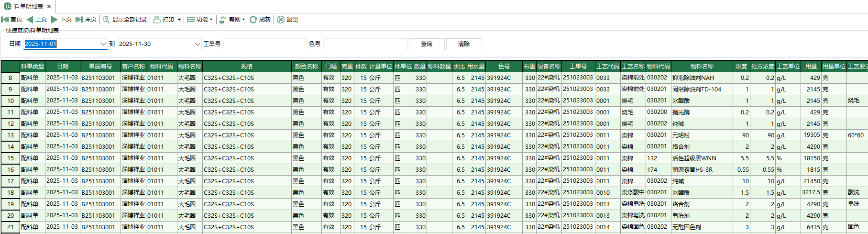
Task: Expand the end date 2025-11-30 dropdown arrow
Action: (x=198, y=44)
